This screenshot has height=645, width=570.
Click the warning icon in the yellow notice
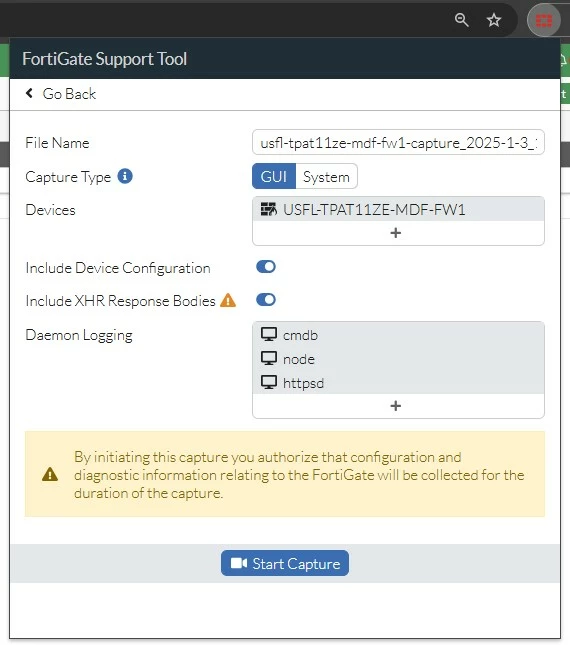coord(50,474)
